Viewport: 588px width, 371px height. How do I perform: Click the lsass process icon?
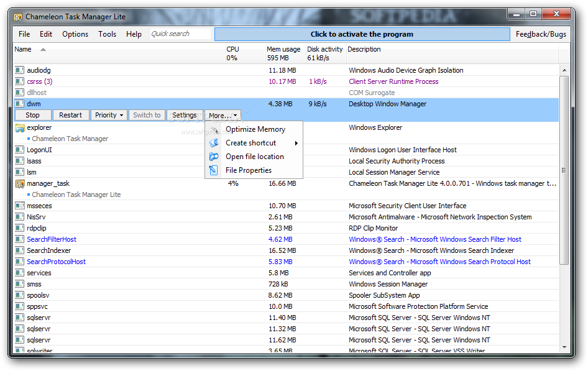click(x=19, y=161)
